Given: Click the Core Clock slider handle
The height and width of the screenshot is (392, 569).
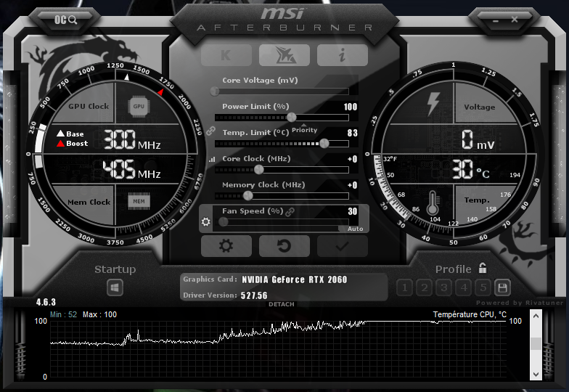Looking at the screenshot, I should tap(258, 170).
